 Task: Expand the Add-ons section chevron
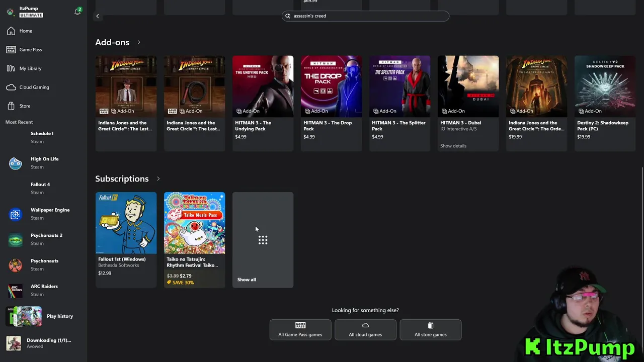coord(139,42)
